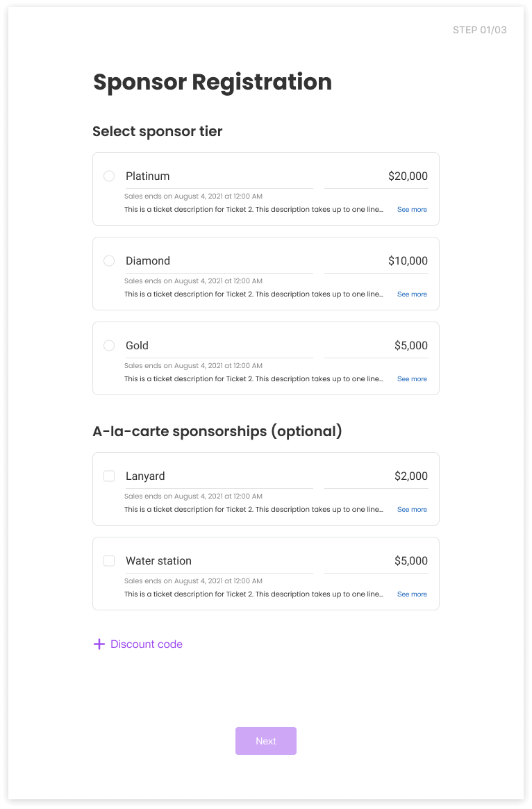Click the Gold tier sales end date text
Screen dimensions: 532x809
[193, 365]
